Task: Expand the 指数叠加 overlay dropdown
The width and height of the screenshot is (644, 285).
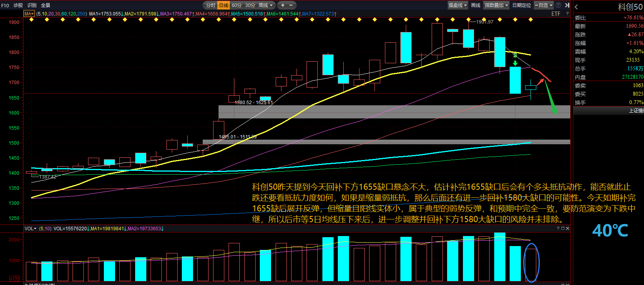Action: (x=497, y=5)
